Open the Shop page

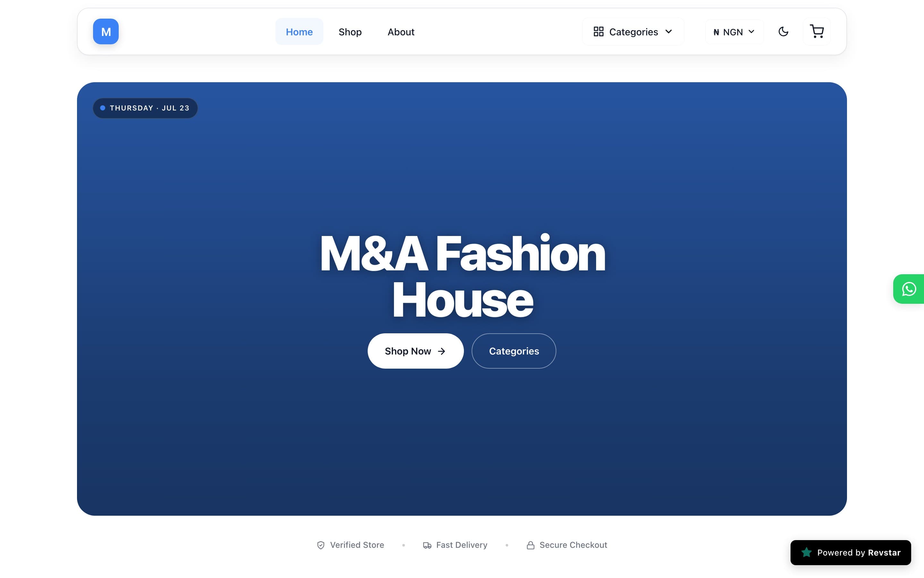tap(350, 32)
